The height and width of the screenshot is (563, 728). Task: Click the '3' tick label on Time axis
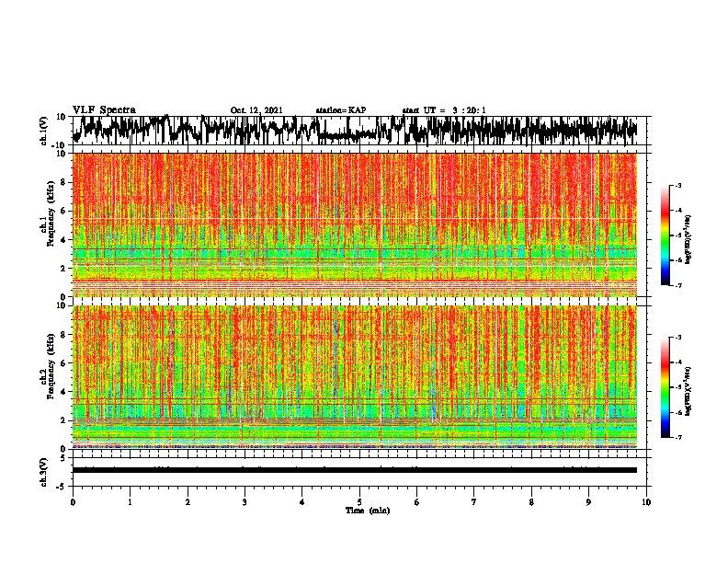(x=245, y=502)
